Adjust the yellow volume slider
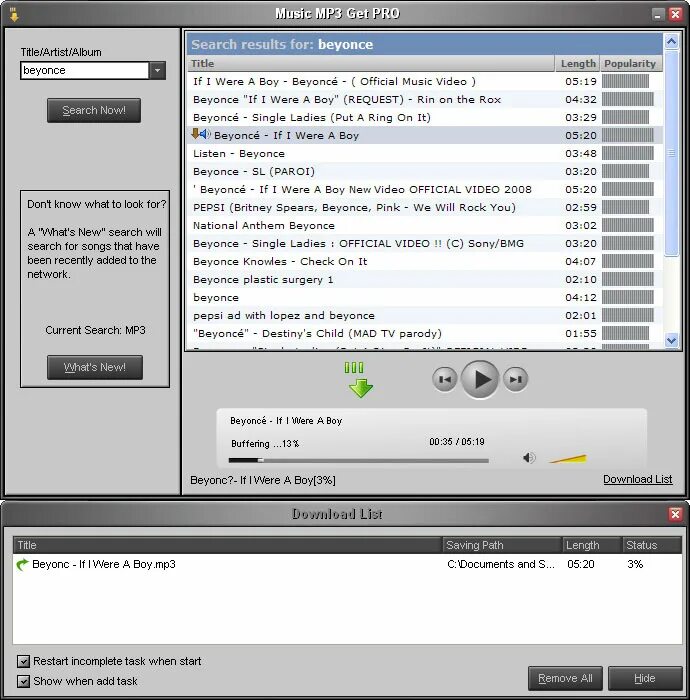This screenshot has width=690, height=700. click(x=568, y=458)
